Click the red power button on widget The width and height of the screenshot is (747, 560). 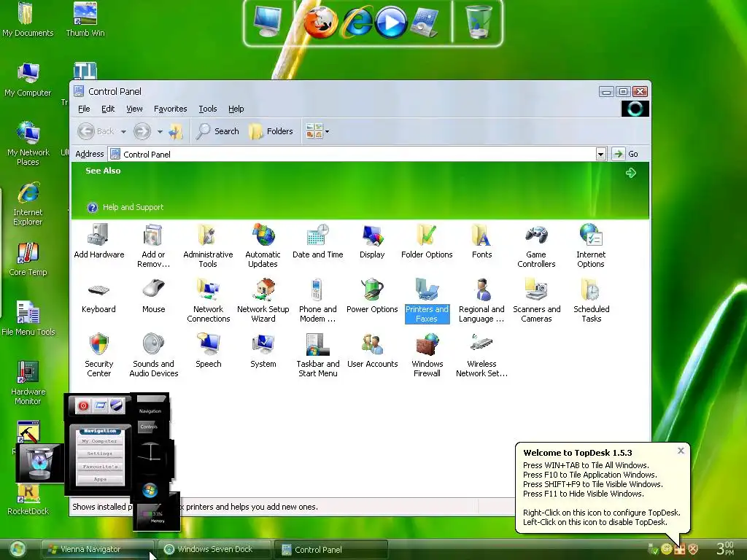[x=83, y=405]
